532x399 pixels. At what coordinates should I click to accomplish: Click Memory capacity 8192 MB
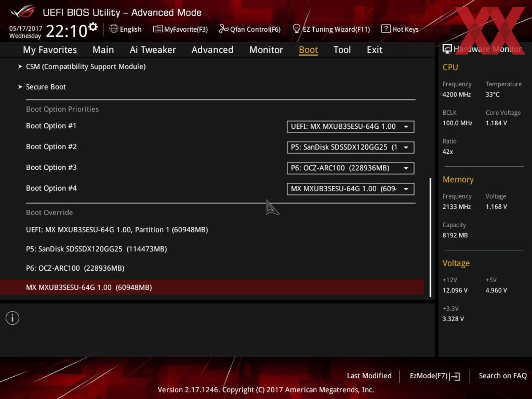point(455,235)
